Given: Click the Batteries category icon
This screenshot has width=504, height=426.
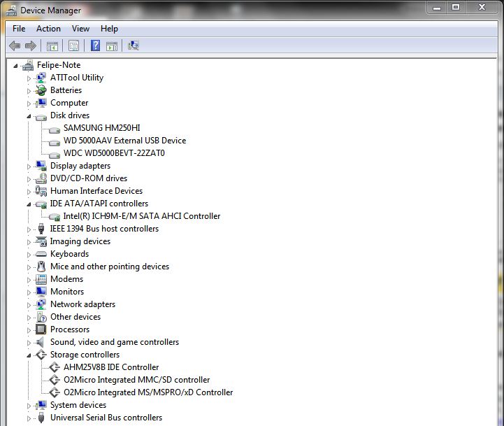Looking at the screenshot, I should [x=41, y=90].
